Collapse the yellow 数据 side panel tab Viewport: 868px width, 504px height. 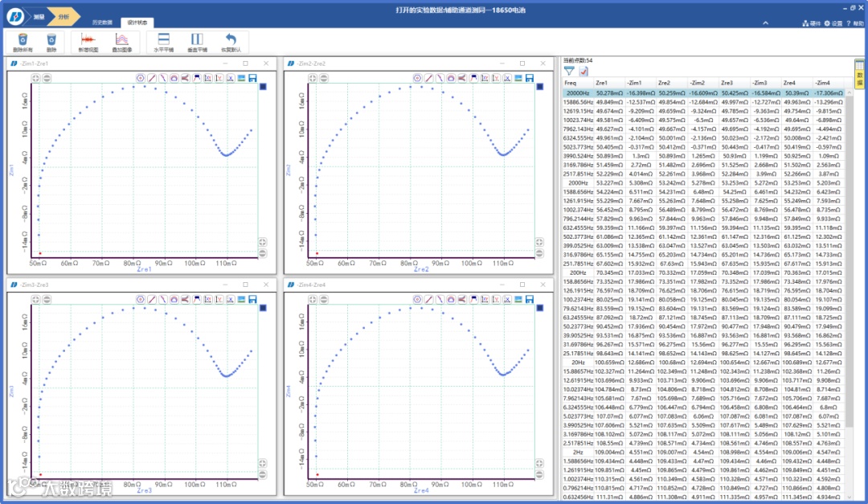860,74
